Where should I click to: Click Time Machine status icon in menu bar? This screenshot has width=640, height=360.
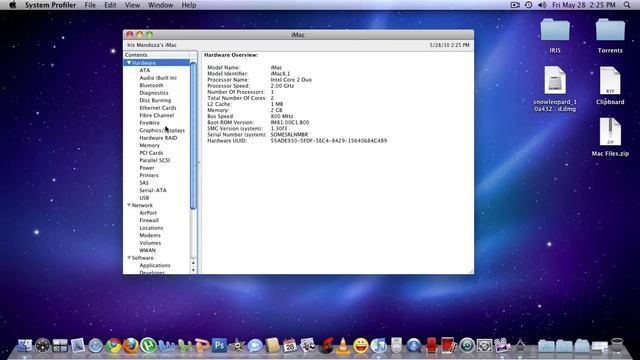pos(529,5)
